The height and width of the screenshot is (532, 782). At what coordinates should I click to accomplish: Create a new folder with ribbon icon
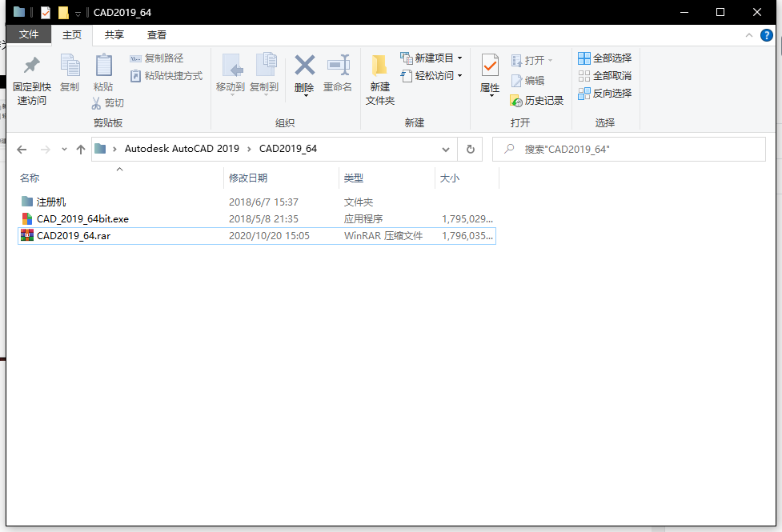[x=379, y=66]
